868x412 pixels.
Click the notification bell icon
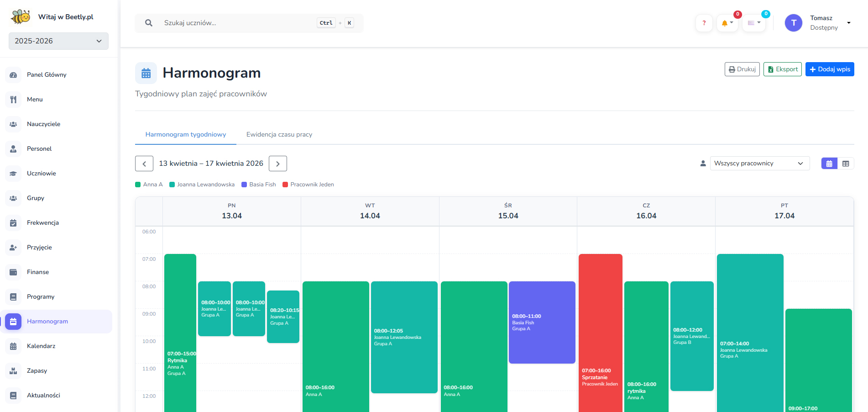pyautogui.click(x=725, y=23)
